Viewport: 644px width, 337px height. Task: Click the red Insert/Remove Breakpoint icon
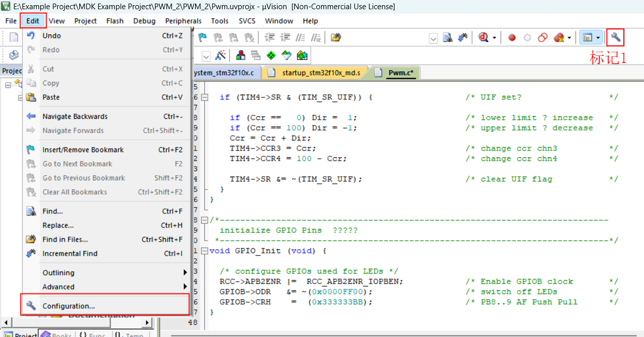(x=511, y=37)
